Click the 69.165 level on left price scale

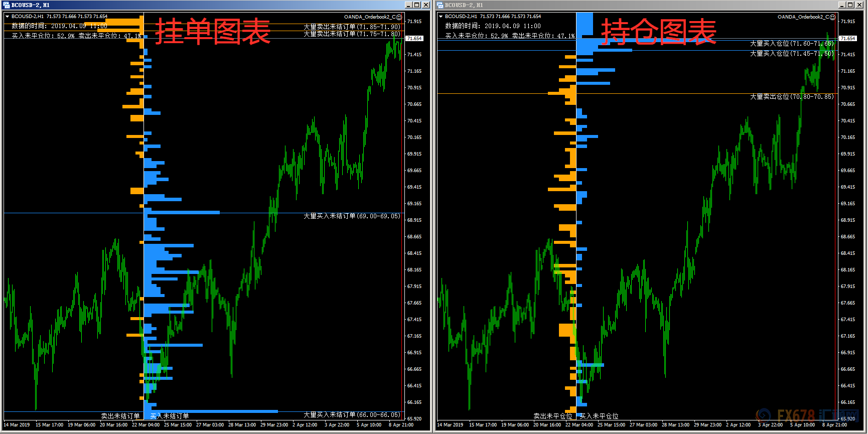pos(414,204)
